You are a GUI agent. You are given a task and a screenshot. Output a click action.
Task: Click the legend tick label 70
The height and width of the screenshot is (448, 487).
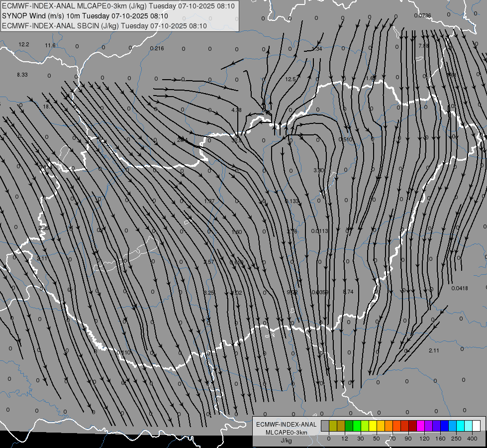[392, 439]
